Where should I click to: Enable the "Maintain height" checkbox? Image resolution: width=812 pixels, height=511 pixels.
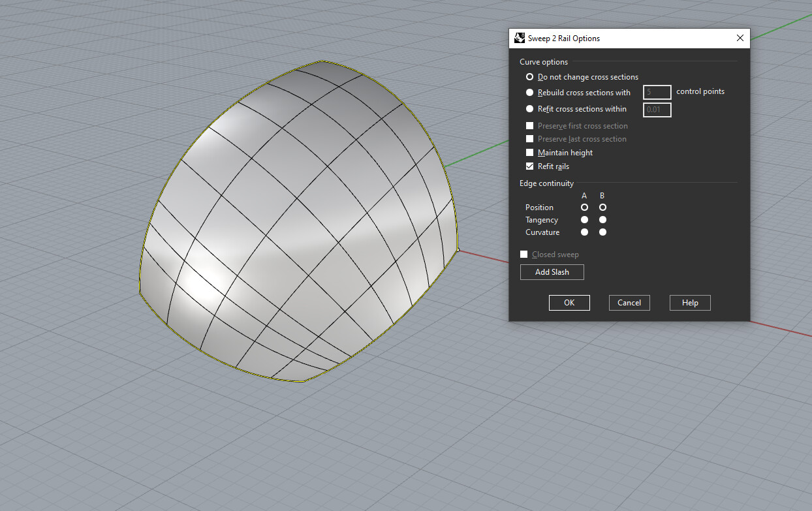pyautogui.click(x=529, y=152)
